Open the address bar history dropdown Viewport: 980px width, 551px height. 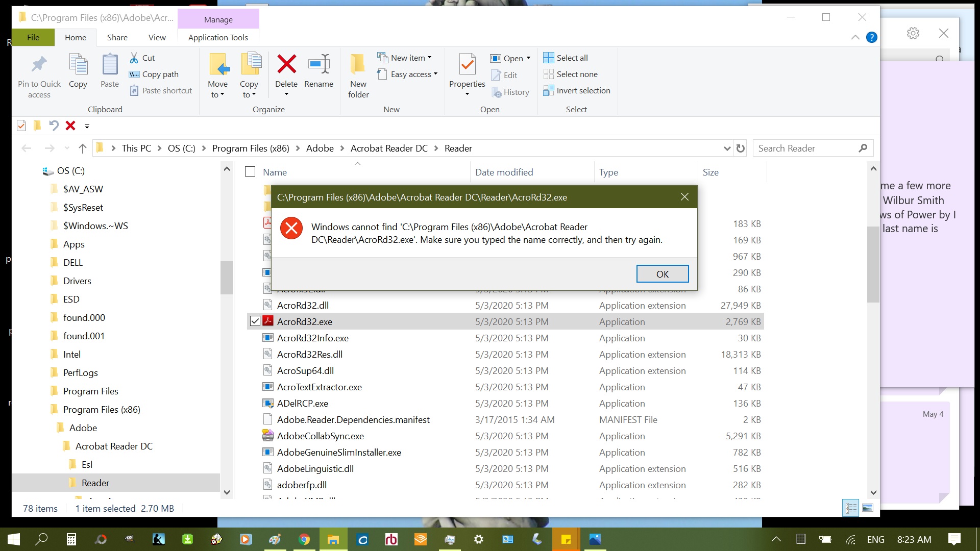point(727,148)
